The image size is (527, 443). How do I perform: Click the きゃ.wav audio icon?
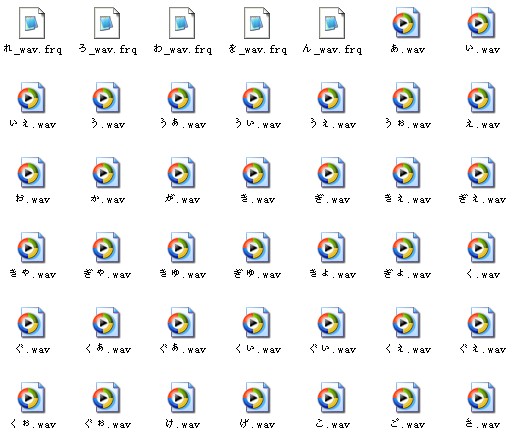click(x=32, y=247)
